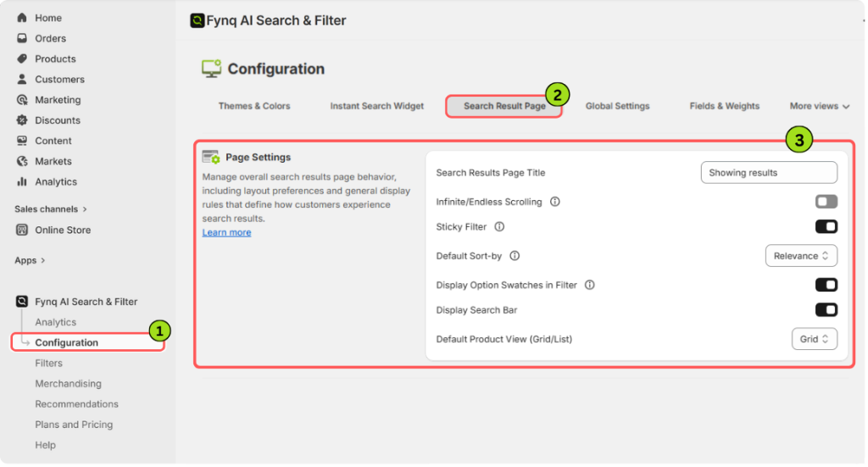Screen dimensions: 868x467
Task: Click the Products tag icon
Action: (21, 58)
